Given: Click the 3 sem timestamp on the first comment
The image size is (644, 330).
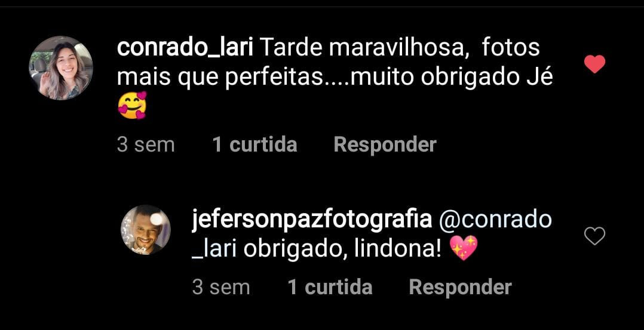Looking at the screenshot, I should point(146,145).
